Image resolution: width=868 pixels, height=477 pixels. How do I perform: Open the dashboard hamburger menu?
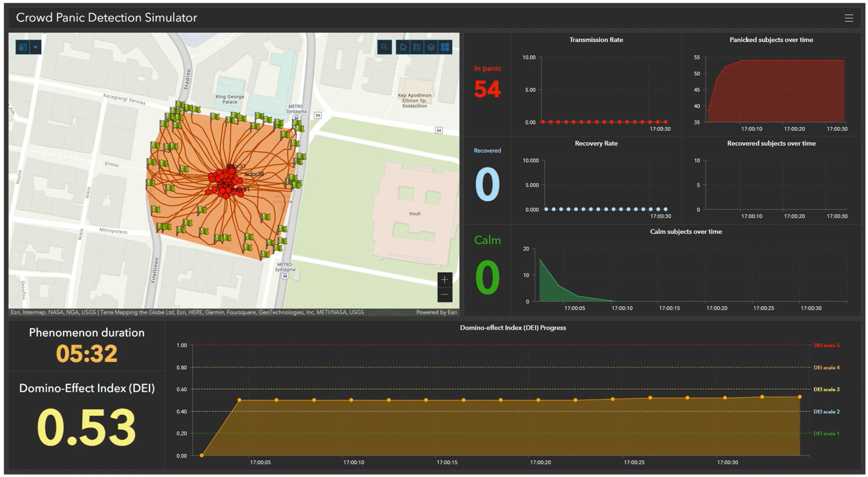849,18
